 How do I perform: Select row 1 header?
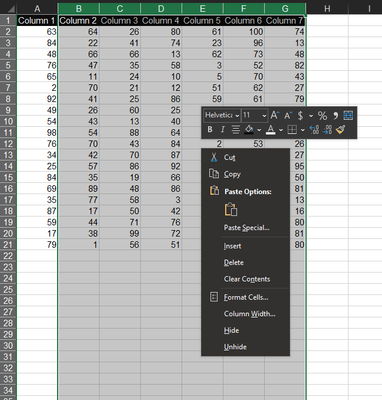[x=8, y=21]
